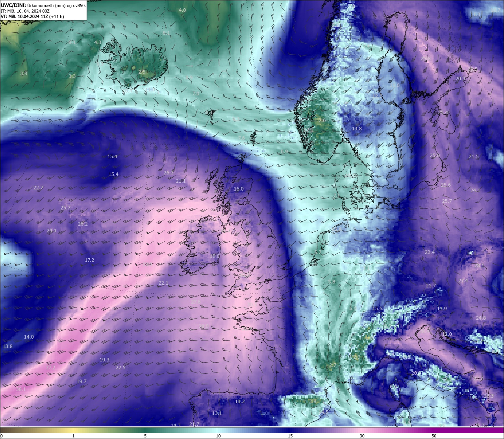Click the 12.0 value near the Adriatic
The image size is (504, 439).
click(x=447, y=334)
